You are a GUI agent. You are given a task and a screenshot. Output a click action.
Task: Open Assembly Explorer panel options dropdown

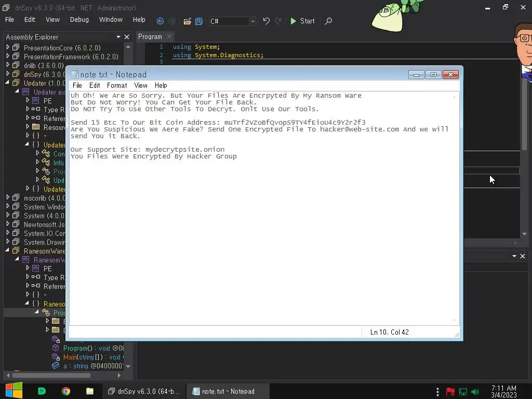point(118,37)
